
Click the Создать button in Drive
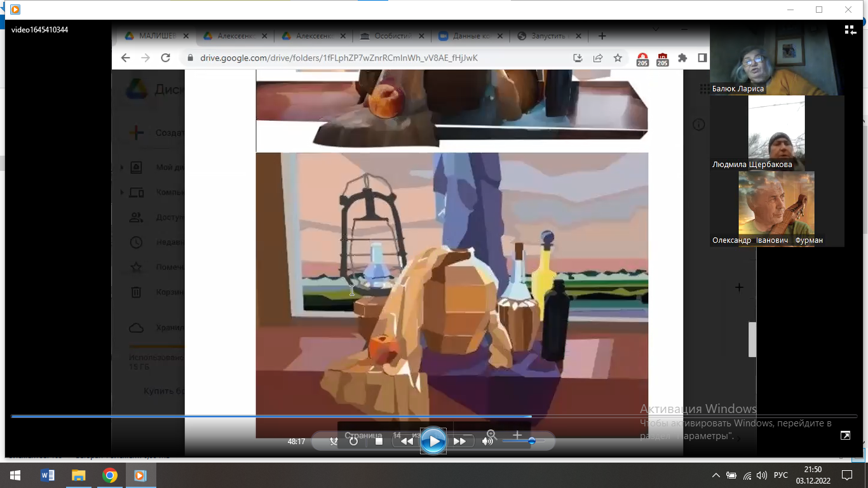click(x=157, y=133)
